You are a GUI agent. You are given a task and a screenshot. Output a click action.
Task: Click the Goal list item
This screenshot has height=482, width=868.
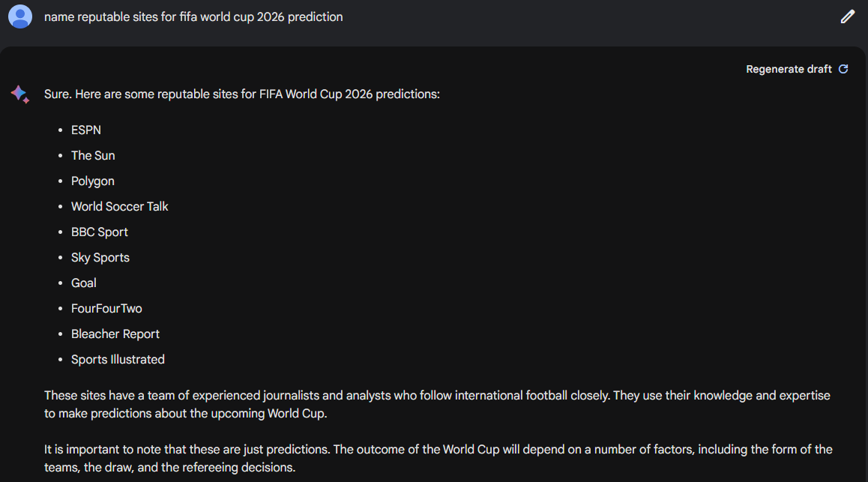point(84,283)
